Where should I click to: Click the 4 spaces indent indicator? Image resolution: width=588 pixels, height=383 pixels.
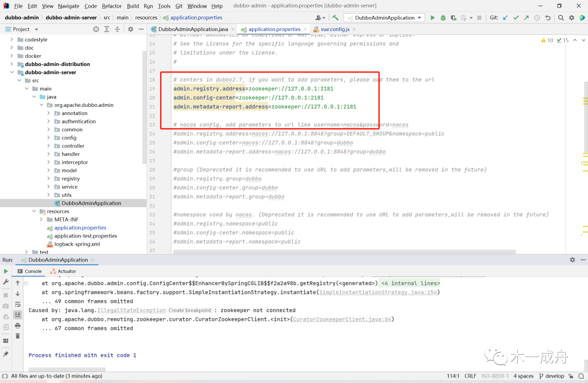pyautogui.click(x=524, y=376)
